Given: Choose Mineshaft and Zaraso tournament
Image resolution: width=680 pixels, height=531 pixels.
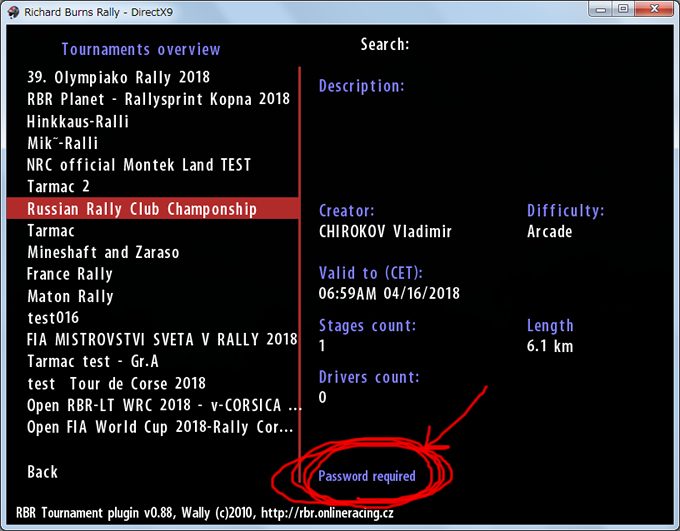Looking at the screenshot, I should [103, 252].
